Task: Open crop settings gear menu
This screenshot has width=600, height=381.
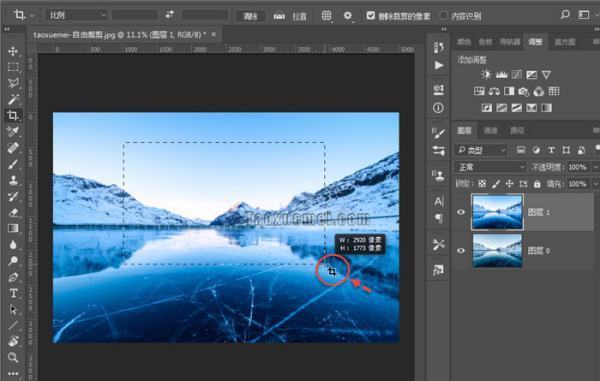Action: 347,16
